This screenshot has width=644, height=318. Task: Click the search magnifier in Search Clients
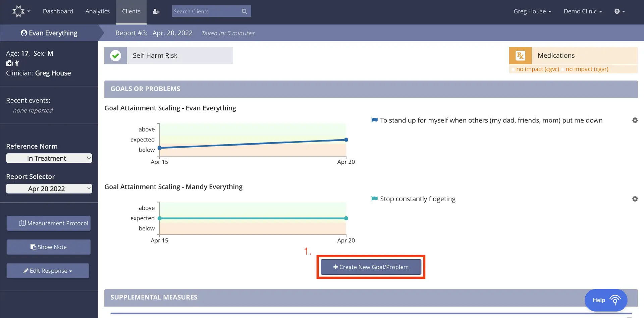point(245,11)
